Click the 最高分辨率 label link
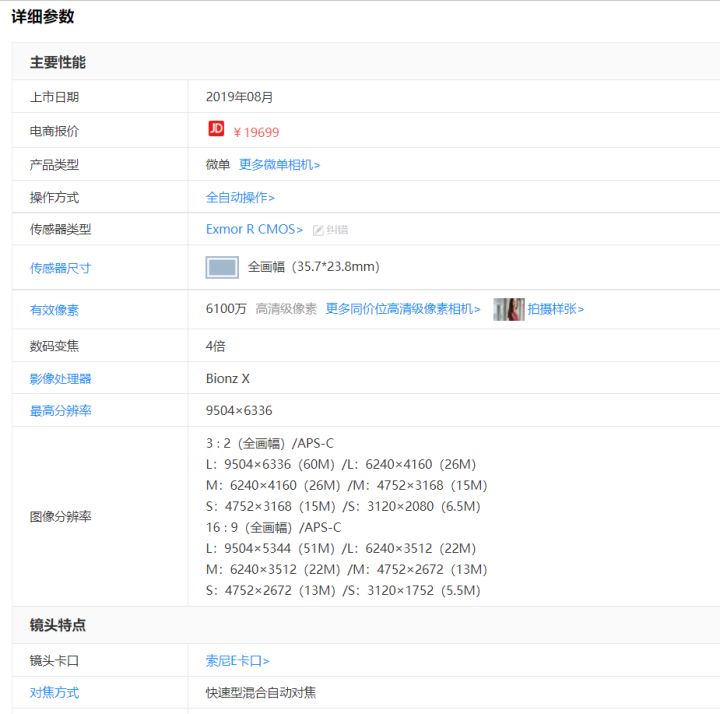720x714 pixels. (60, 411)
